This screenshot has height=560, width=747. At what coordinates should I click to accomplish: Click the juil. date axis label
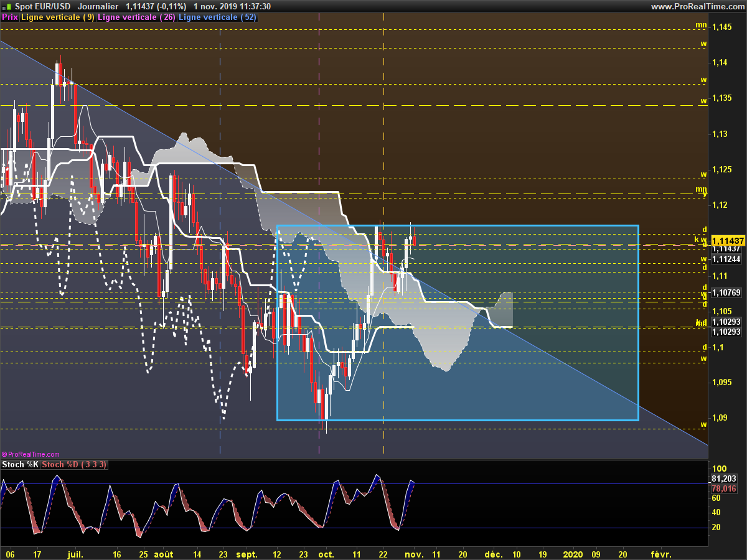tap(75, 553)
